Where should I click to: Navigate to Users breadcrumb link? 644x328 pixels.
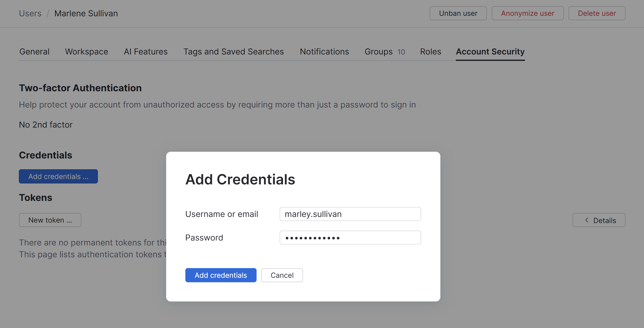coord(30,13)
